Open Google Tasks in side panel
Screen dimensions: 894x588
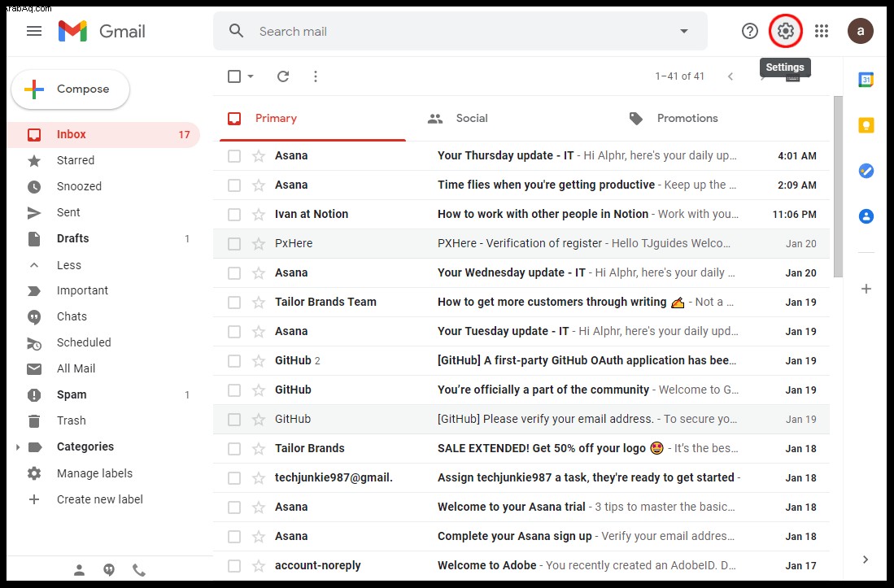coord(866,170)
